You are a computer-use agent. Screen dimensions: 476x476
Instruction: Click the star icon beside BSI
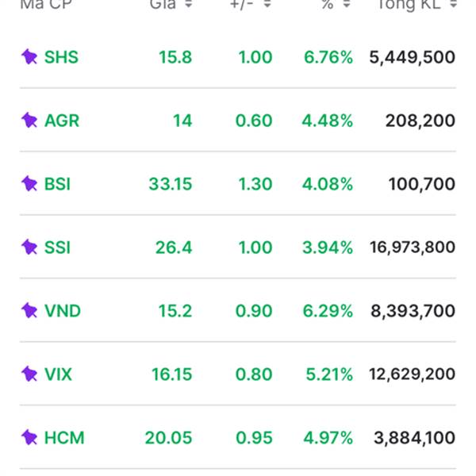[x=29, y=184]
